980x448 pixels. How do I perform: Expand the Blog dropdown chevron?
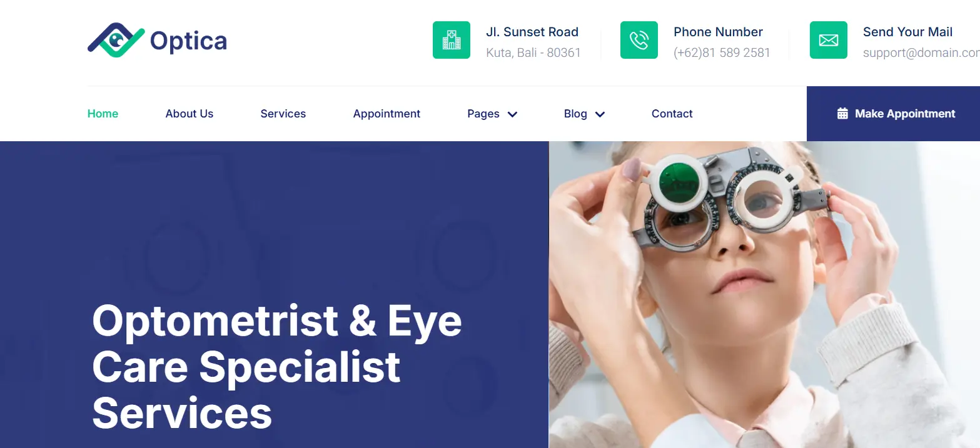tap(600, 114)
